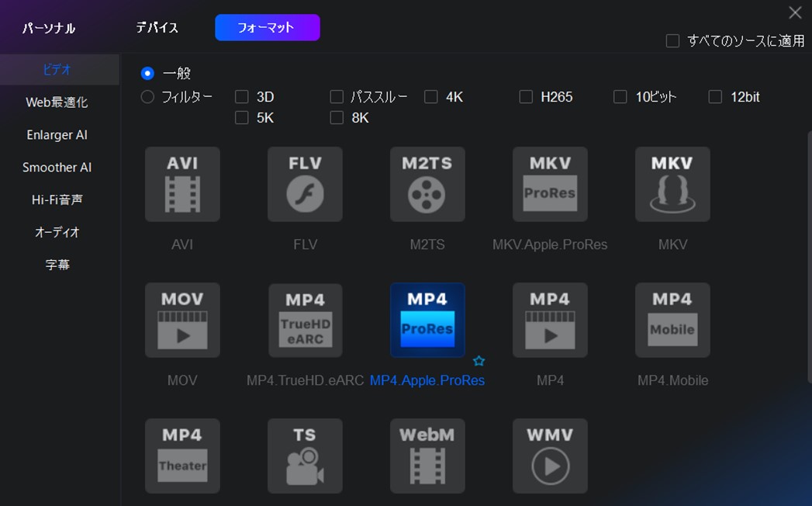Select the MOV format icon
Viewport: 812px width, 506px height.
click(x=182, y=320)
